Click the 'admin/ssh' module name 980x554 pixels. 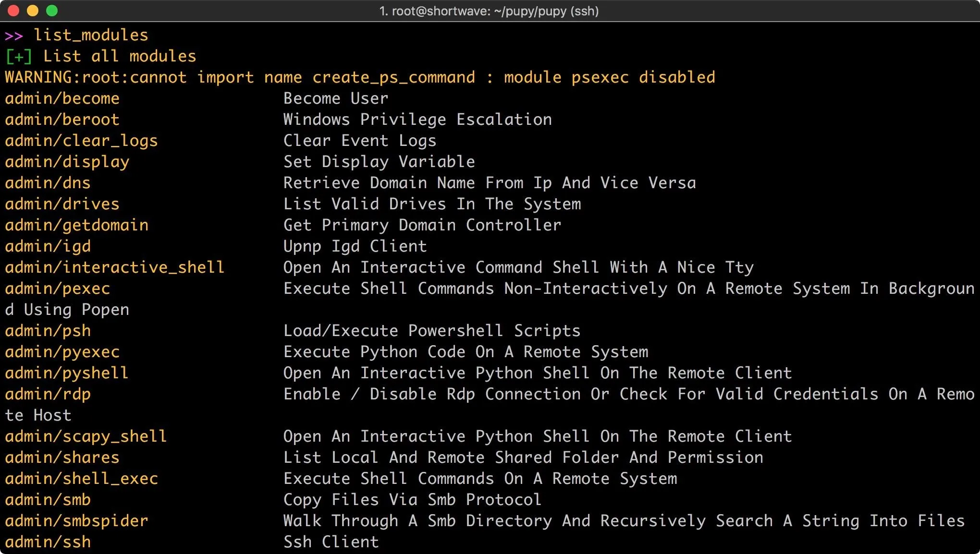(48, 542)
